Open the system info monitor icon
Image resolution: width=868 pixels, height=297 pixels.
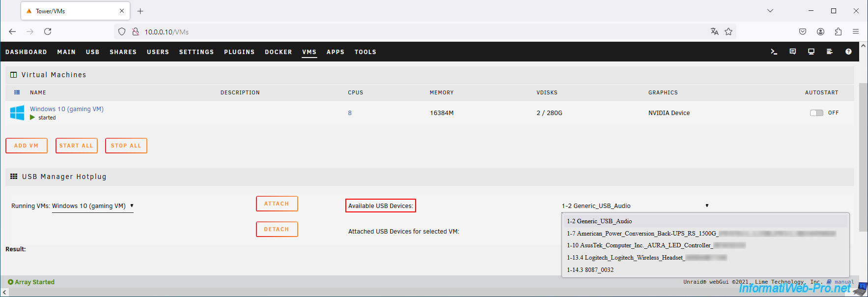811,52
